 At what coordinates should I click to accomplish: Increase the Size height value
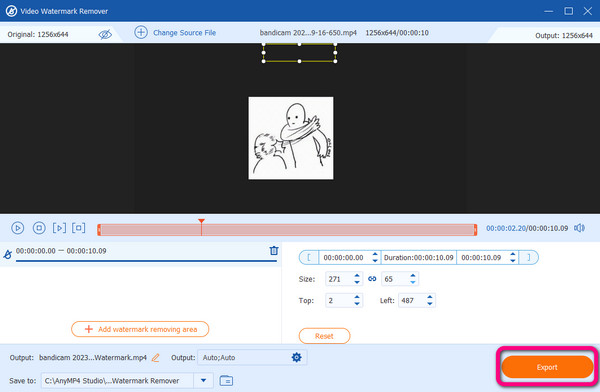413,276
